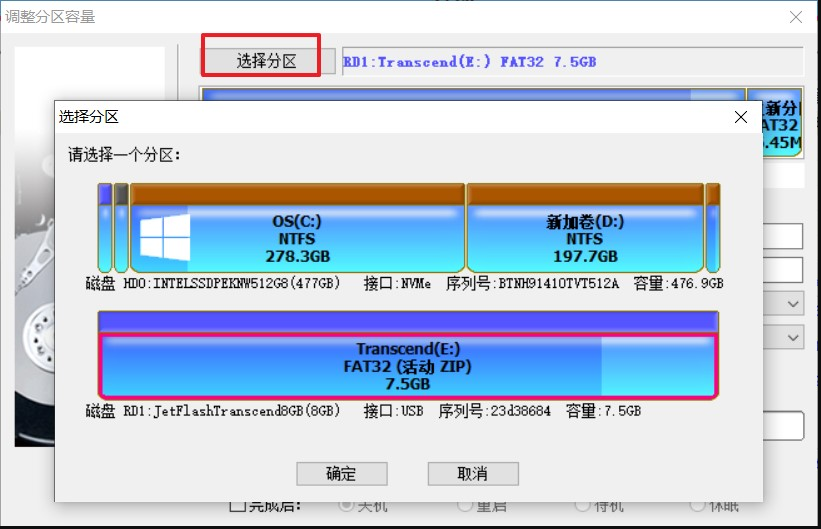821x529 pixels.
Task: Click the new FAT32 partition block
Action: pyautogui.click(x=780, y=125)
